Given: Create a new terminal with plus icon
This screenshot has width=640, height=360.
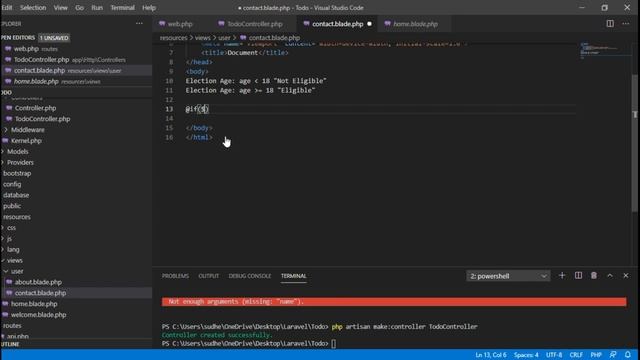Looking at the screenshot, I should [562, 276].
